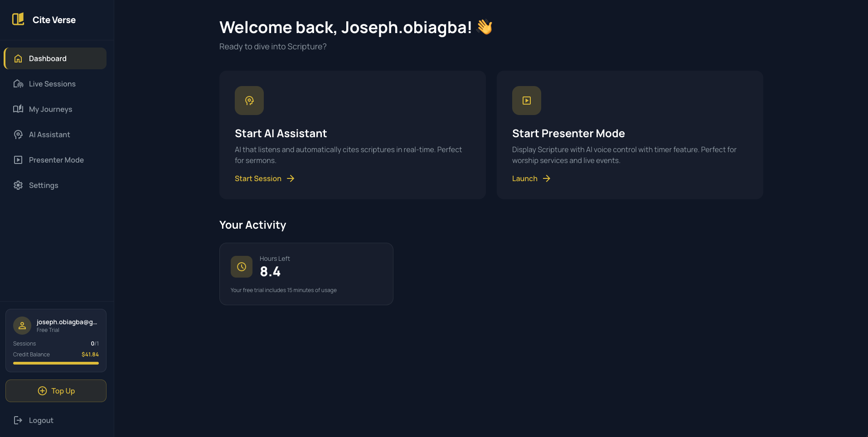Open Settings via the gear icon
Viewport: 868px width, 437px height.
pos(18,185)
